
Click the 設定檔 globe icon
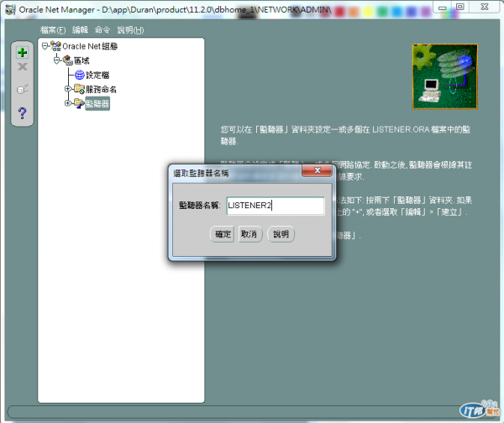pyautogui.click(x=80, y=75)
